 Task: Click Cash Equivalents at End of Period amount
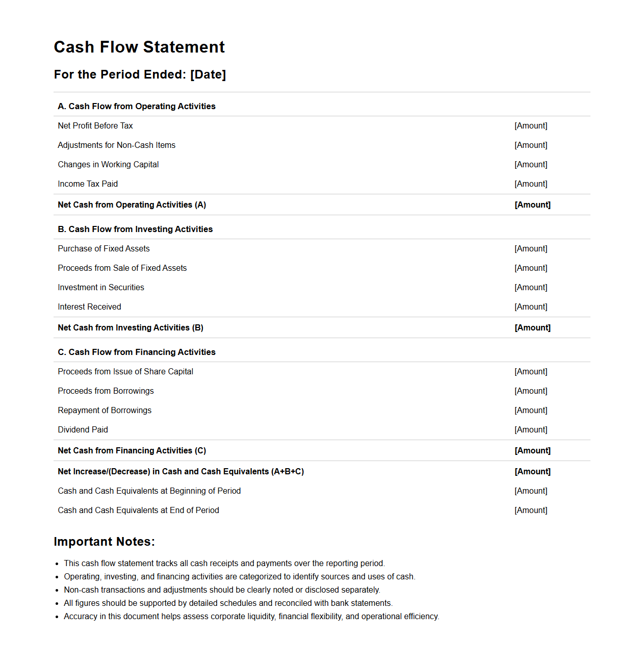[x=531, y=510]
